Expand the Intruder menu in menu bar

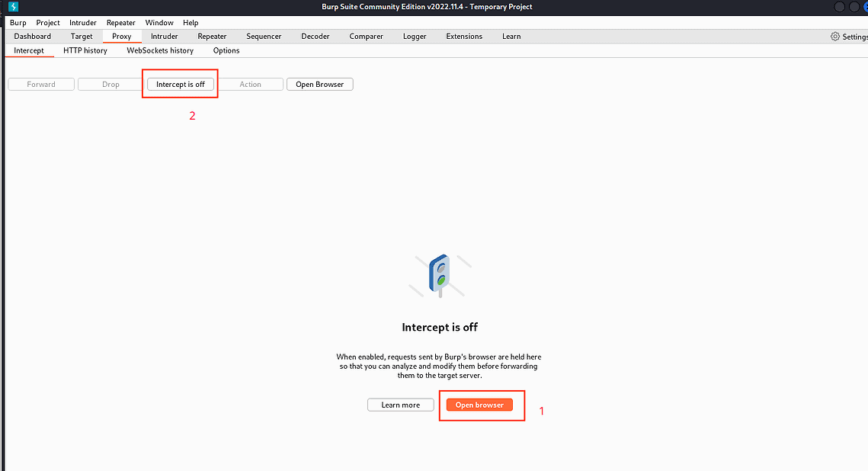coord(83,23)
